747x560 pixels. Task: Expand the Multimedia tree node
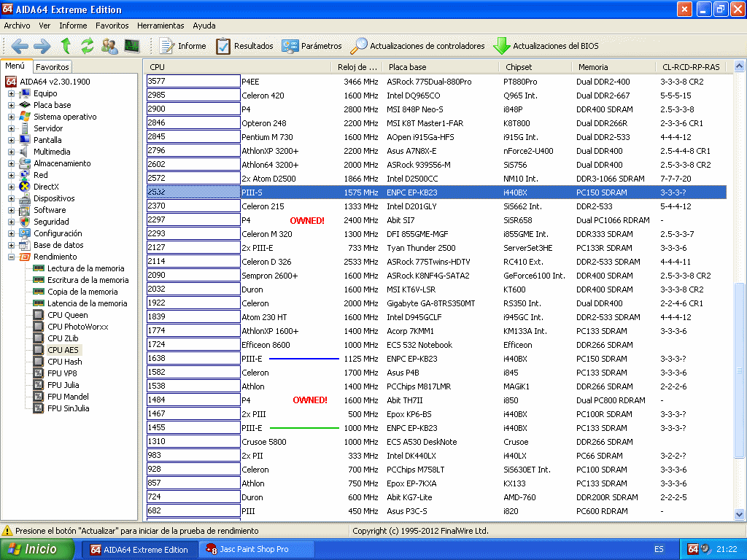click(11, 152)
